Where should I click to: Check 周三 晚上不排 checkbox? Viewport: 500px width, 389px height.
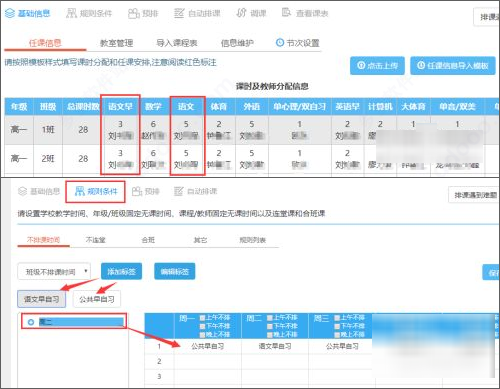pos(337,334)
